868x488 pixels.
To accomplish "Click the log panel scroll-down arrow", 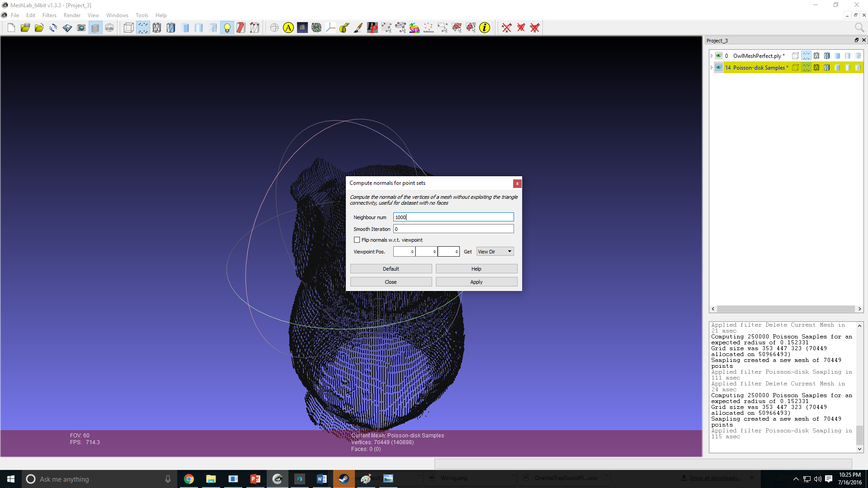I will click(860, 449).
